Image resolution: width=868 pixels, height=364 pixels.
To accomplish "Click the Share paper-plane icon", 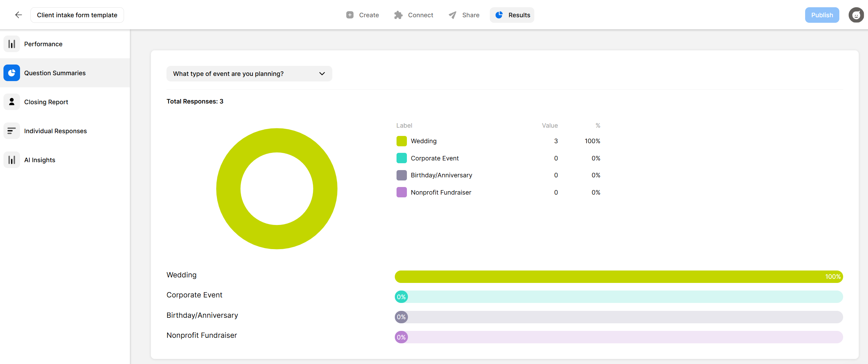I will tap(452, 15).
